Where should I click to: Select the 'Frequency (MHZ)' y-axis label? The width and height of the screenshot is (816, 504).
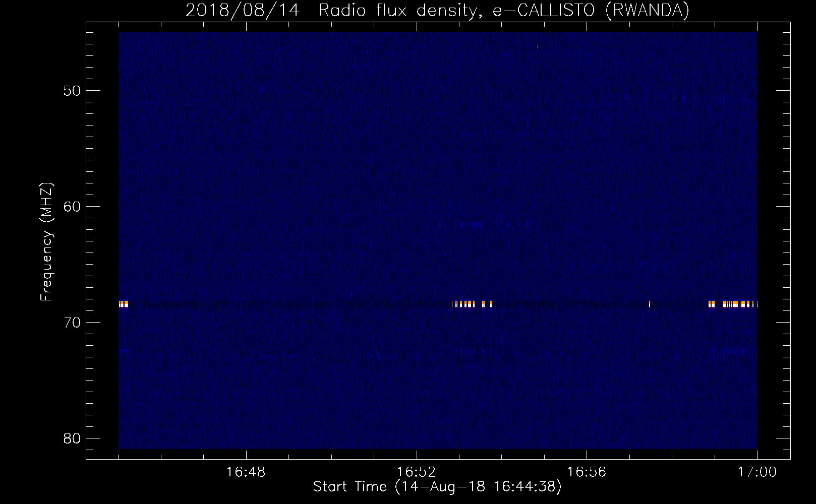click(46, 242)
